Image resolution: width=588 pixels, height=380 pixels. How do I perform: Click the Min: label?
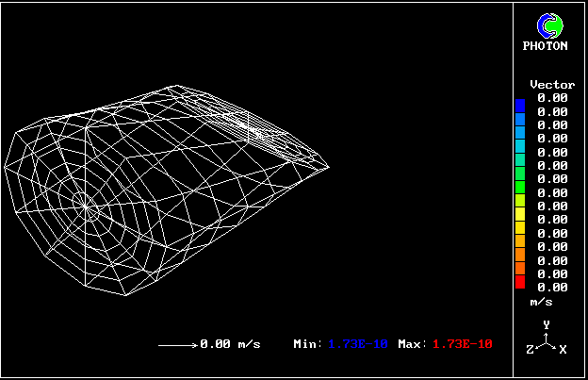click(x=308, y=344)
